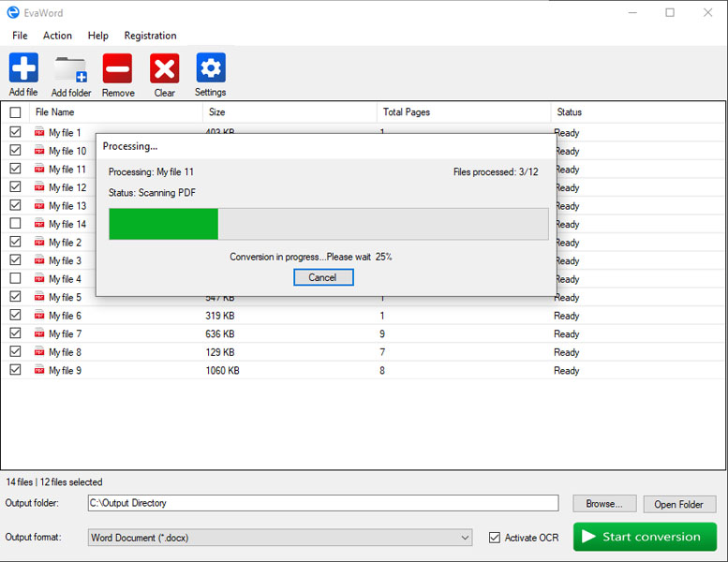Uncheck the My file 7 checkbox
Viewport: 728px width, 562px height.
pyautogui.click(x=15, y=333)
